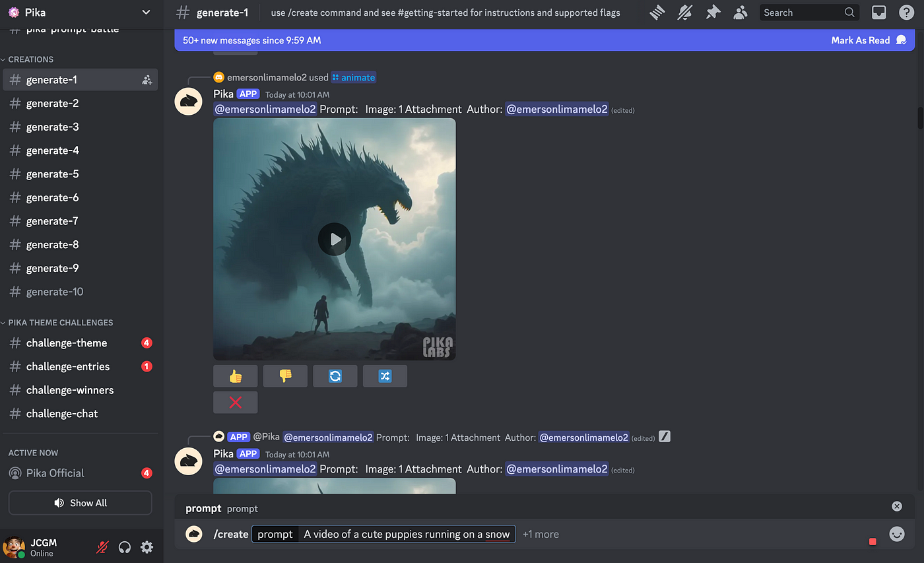Image resolution: width=924 pixels, height=563 pixels.
Task: Click the red badge on challenge-entries
Action: 147,366
